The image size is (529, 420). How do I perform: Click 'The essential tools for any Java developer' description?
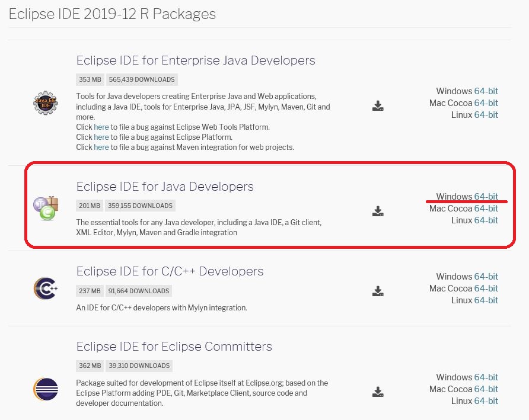[199, 227]
